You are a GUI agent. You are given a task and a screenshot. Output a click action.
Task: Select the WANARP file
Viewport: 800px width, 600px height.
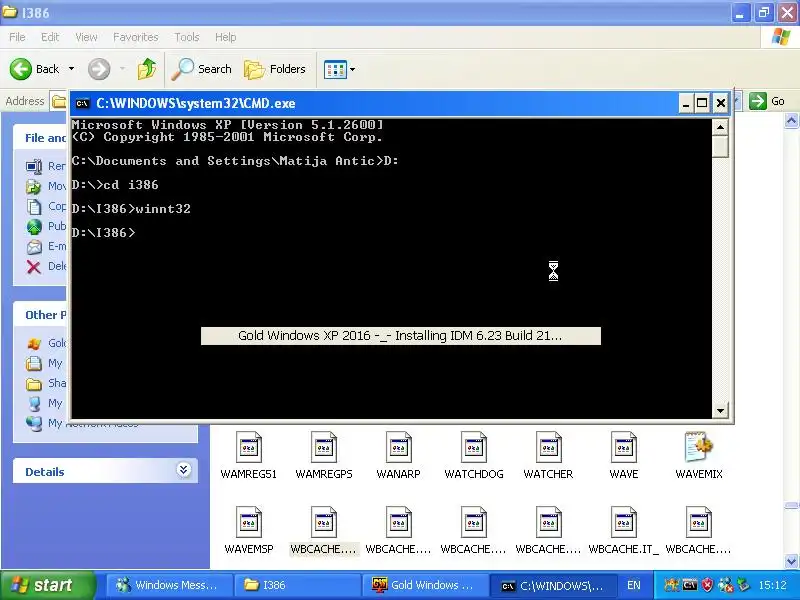(x=398, y=455)
